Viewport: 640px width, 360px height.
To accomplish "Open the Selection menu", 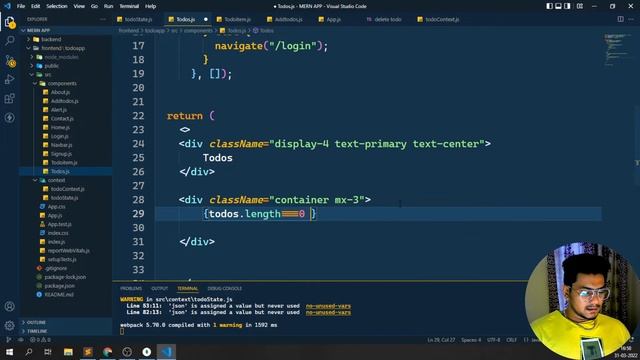I will click(57, 6).
